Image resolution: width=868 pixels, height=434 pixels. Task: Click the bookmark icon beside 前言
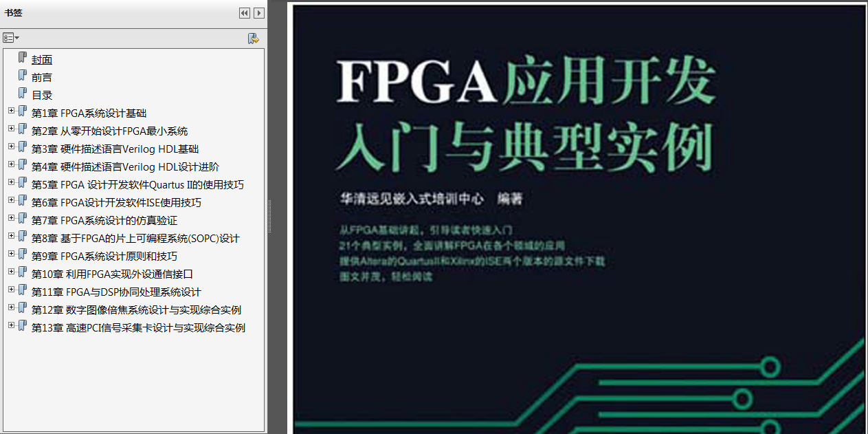23,76
